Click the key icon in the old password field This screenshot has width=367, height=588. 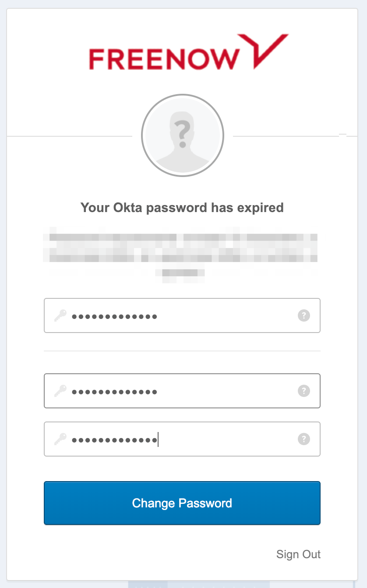60,315
